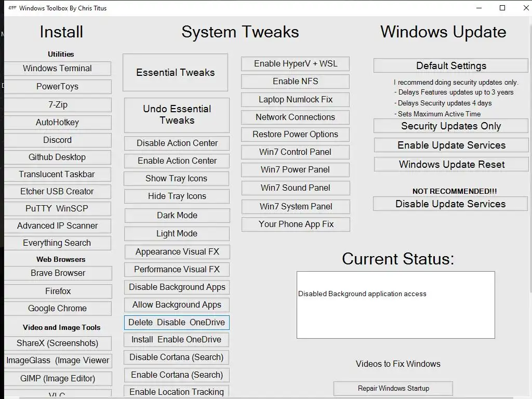The image size is (532, 399).
Task: Click 'Sets Maximum Active Time' text
Action: point(437,114)
